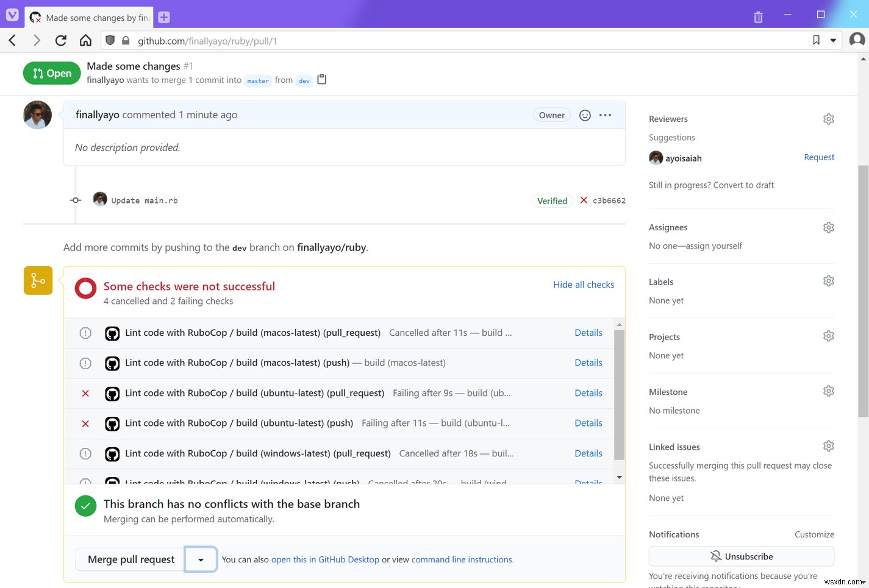Switch to the Made some changes tab

point(88,17)
